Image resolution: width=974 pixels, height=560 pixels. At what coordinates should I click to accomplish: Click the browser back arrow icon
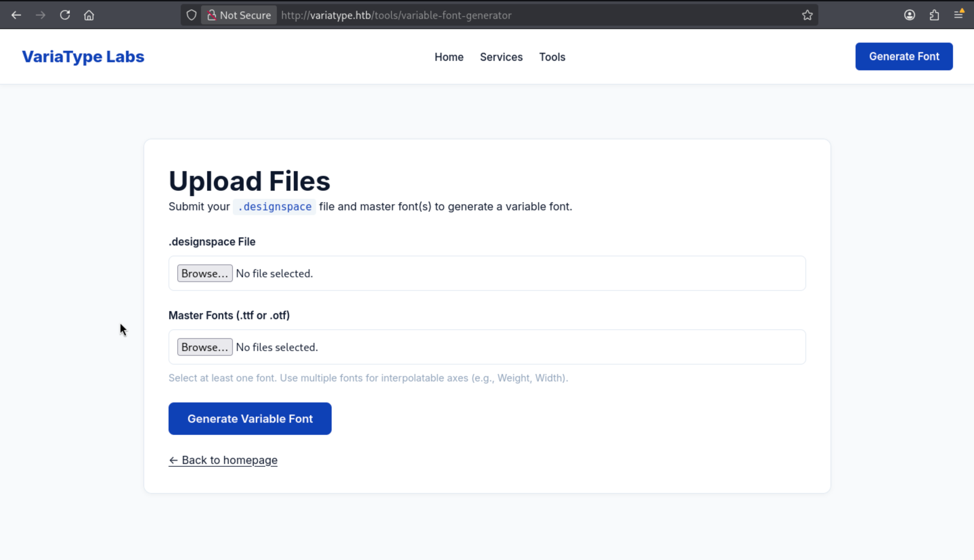16,15
